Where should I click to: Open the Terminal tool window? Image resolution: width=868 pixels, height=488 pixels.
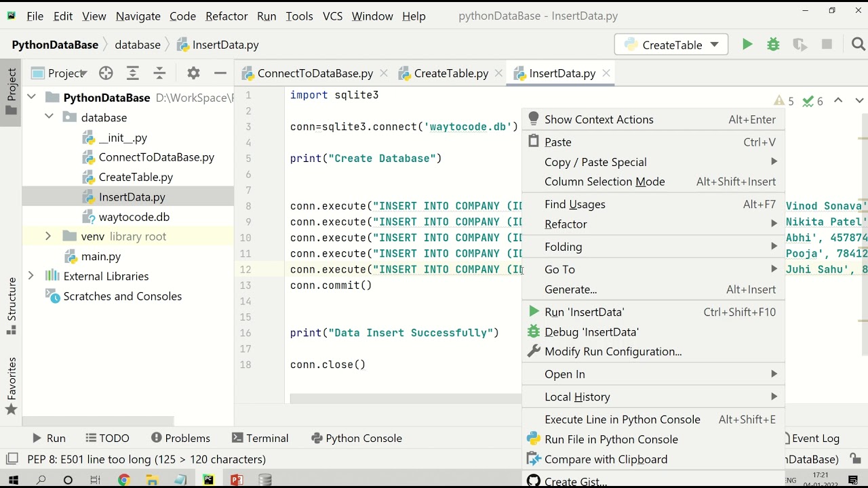point(260,438)
